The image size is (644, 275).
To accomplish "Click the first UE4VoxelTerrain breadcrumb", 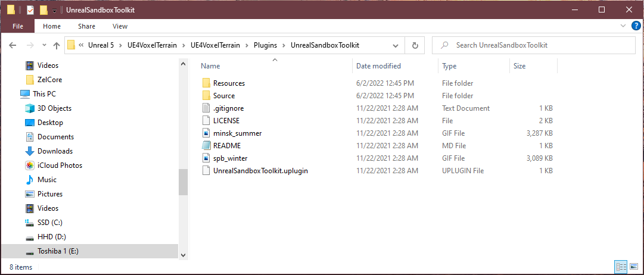I will click(151, 45).
